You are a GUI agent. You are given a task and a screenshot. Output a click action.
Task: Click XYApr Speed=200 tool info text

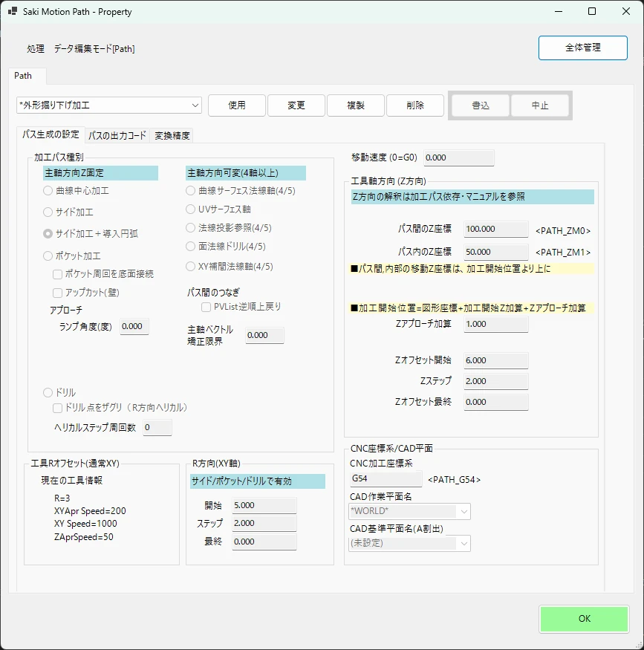pyautogui.click(x=90, y=511)
